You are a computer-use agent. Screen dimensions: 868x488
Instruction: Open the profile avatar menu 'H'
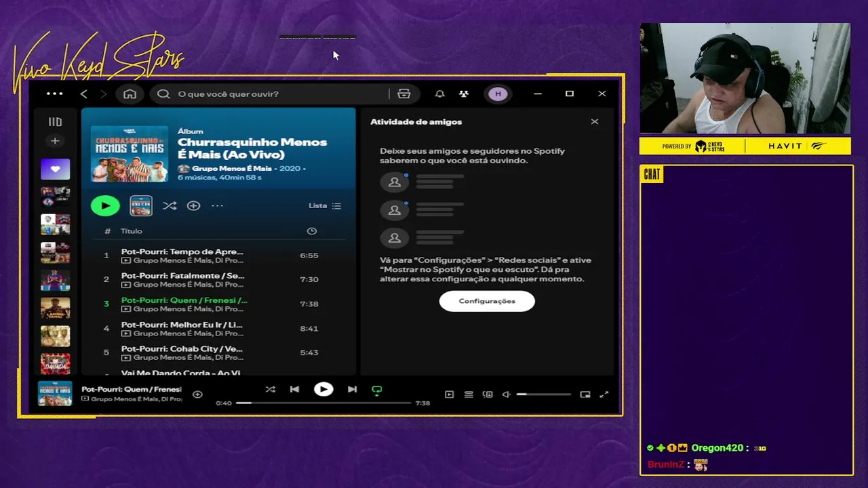coord(498,94)
